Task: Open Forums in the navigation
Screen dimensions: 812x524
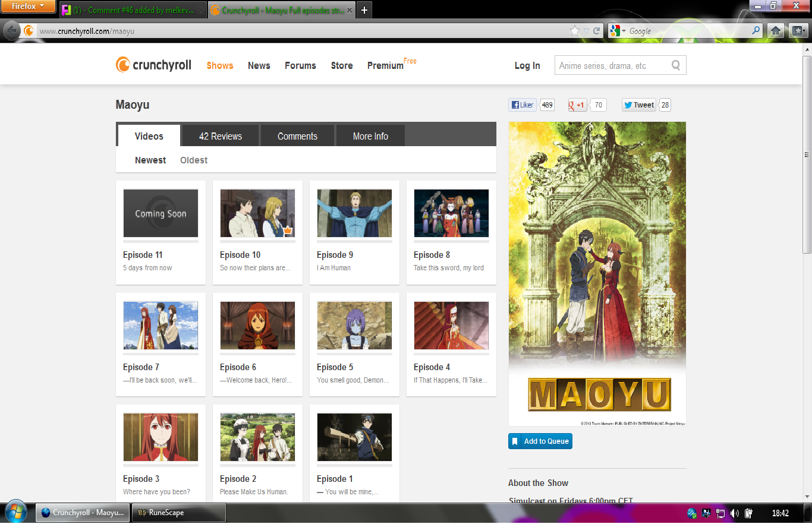Action: coord(300,65)
